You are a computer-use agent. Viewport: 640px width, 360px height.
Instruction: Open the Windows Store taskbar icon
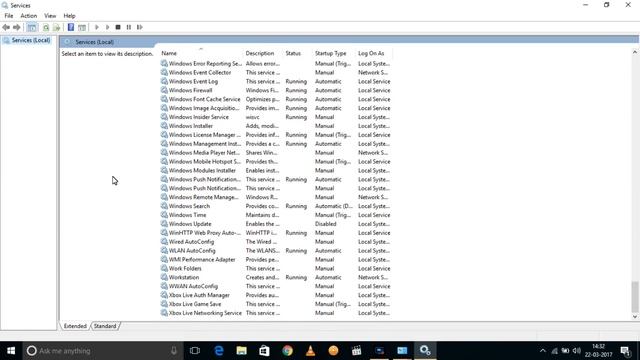coord(264,351)
